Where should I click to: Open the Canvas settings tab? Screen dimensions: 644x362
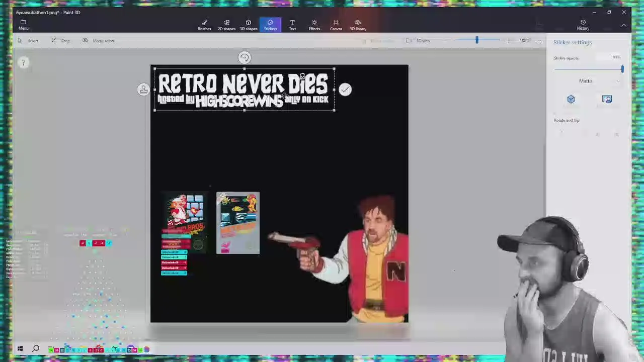click(336, 25)
